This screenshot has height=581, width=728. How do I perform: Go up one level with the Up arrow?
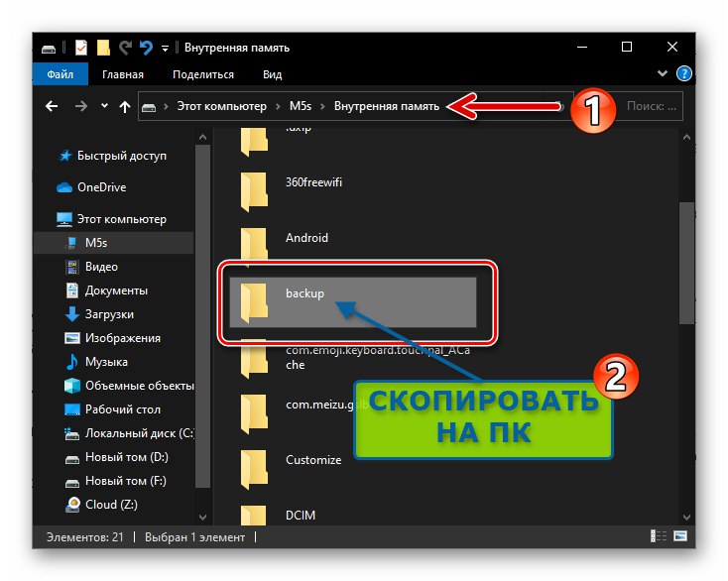pos(124,107)
